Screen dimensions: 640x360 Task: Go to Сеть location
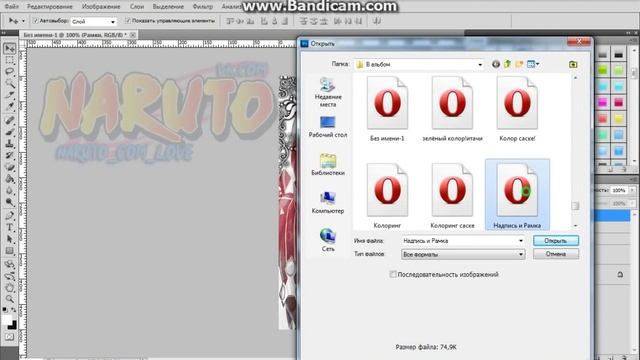328,240
